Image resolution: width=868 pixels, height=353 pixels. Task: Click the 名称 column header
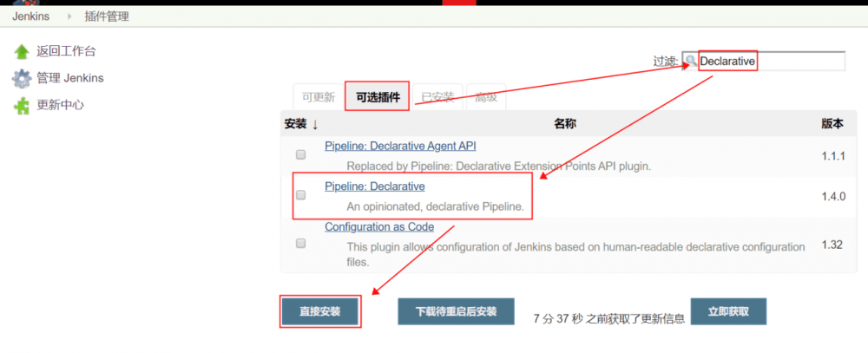(565, 124)
